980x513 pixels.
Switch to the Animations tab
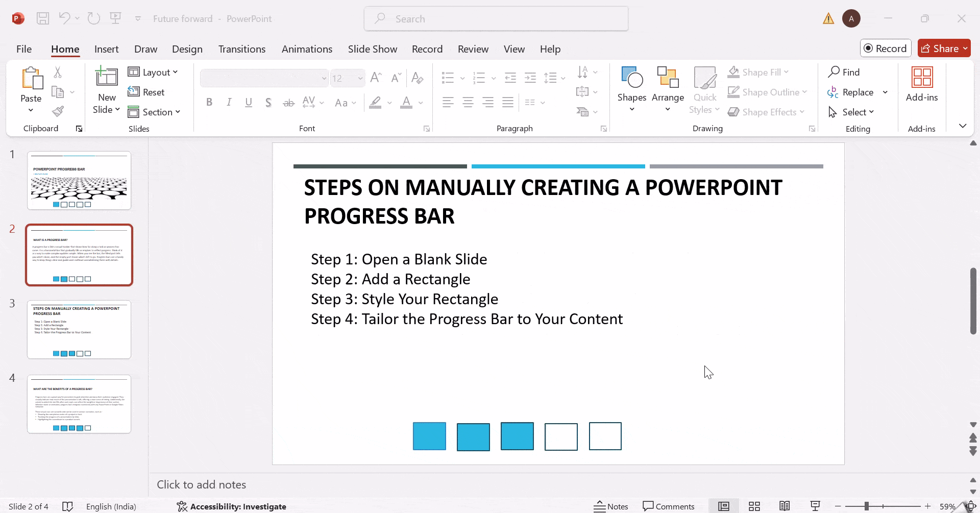306,48
